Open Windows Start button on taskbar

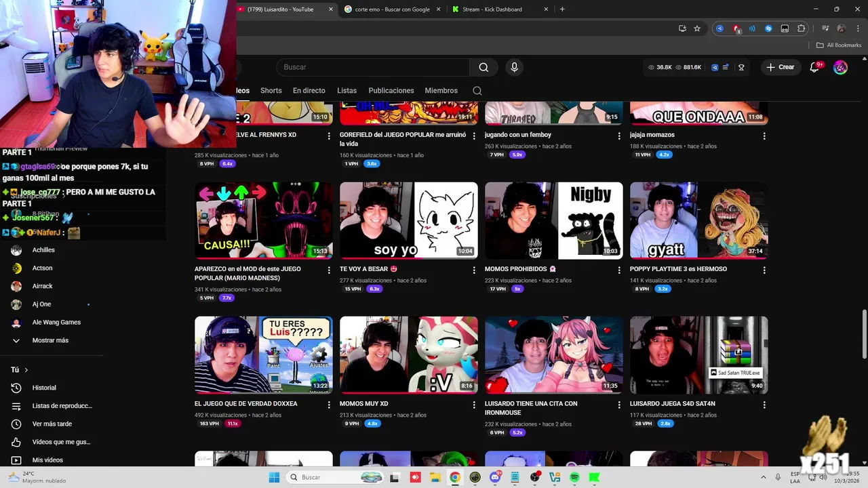pyautogui.click(x=274, y=477)
